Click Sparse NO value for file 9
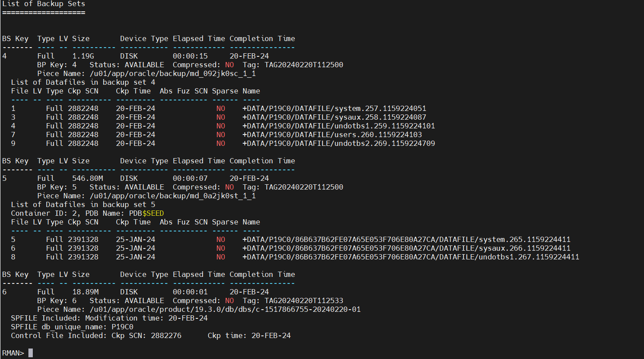The image size is (644, 359). (x=221, y=143)
